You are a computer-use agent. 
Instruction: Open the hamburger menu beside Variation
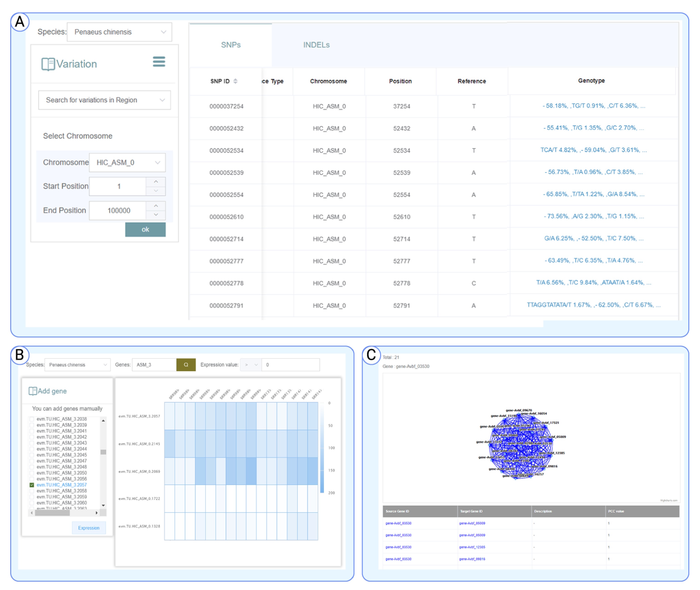pyautogui.click(x=159, y=62)
